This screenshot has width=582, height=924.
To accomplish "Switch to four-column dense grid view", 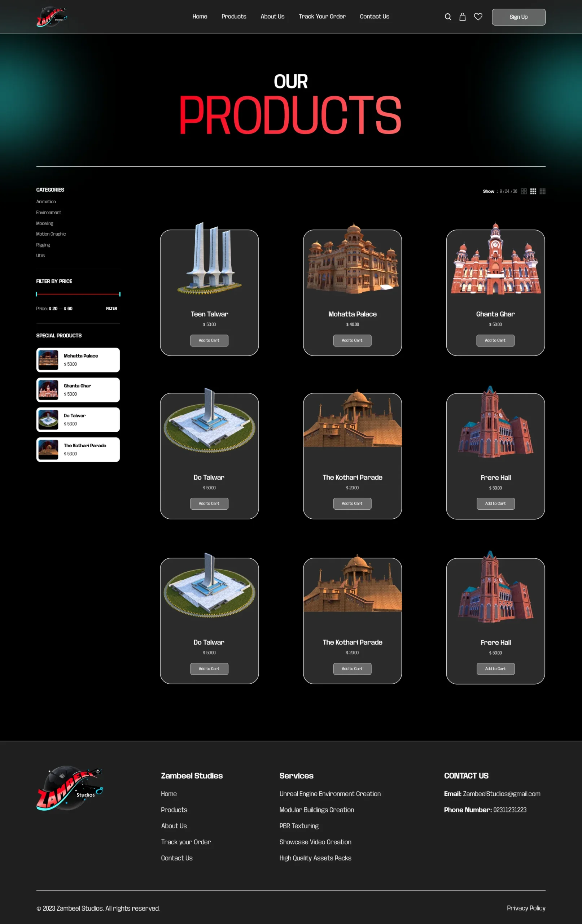I will point(542,191).
